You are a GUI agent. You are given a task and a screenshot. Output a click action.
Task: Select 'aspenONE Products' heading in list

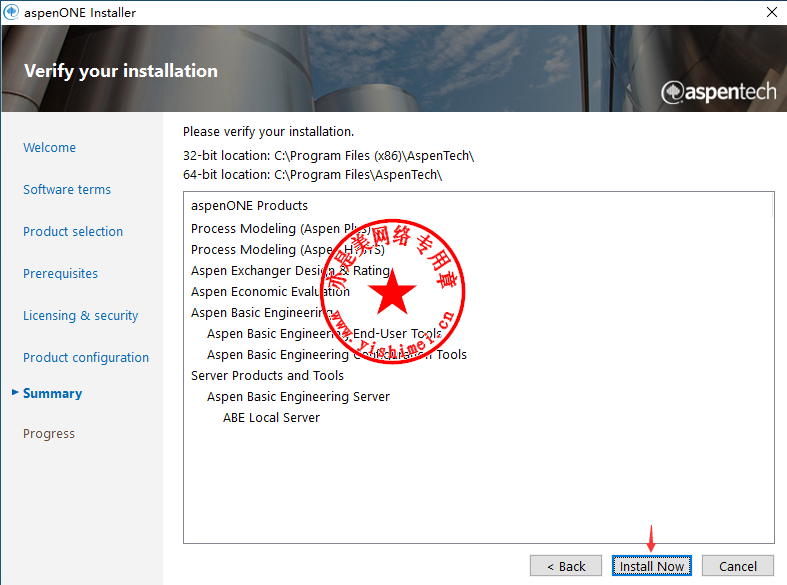click(249, 206)
